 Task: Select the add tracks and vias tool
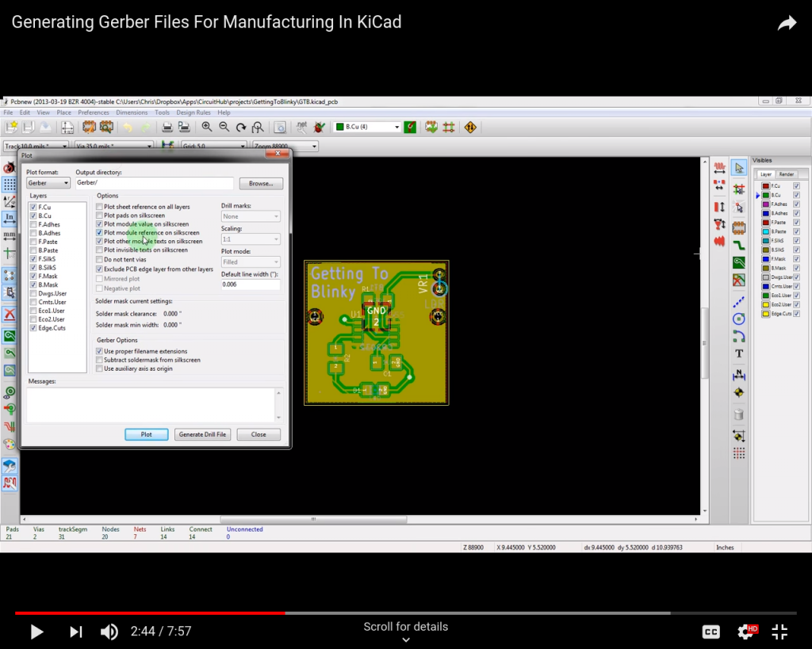pyautogui.click(x=739, y=245)
